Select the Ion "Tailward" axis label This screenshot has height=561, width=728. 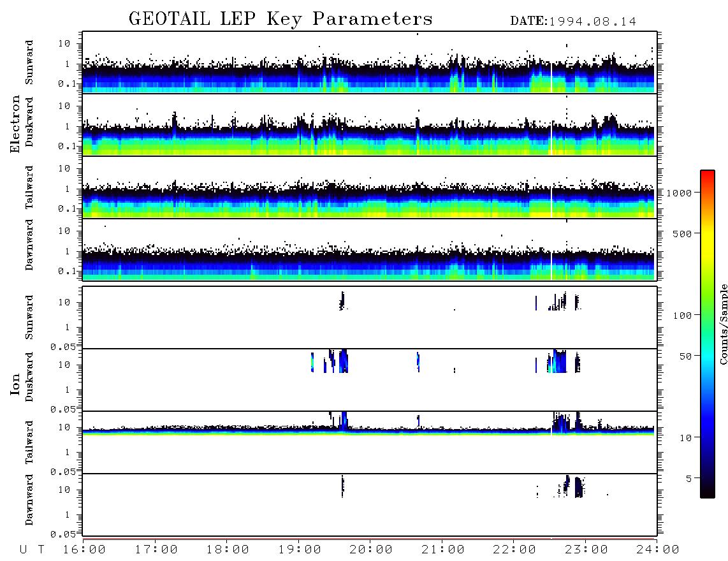[29, 442]
